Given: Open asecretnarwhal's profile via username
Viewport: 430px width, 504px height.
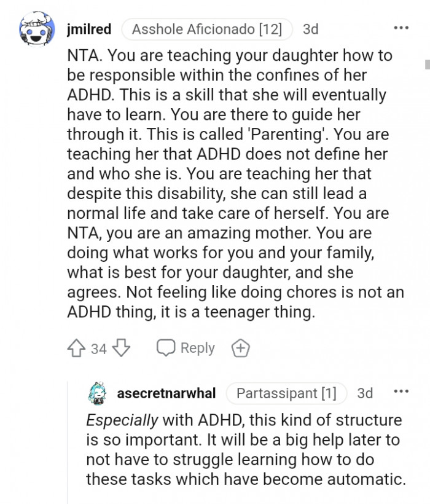Looking at the screenshot, I should click(x=167, y=393).
